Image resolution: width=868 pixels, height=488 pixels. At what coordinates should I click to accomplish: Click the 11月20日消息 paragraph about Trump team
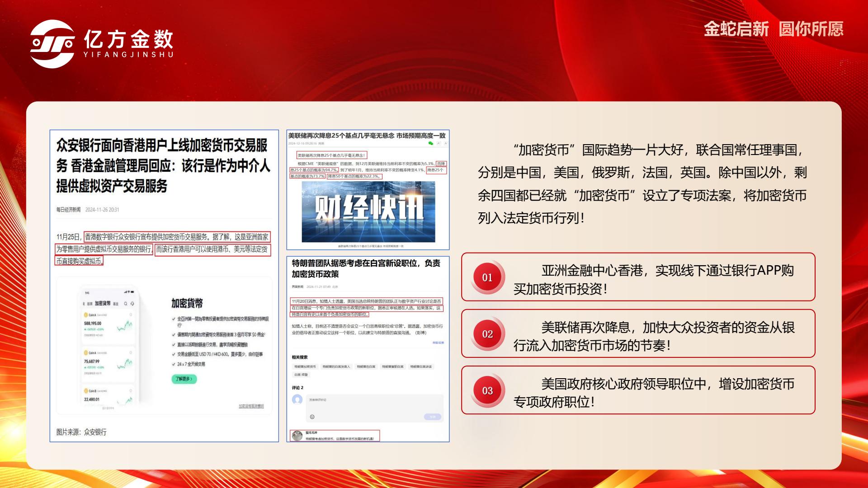pos(367,308)
